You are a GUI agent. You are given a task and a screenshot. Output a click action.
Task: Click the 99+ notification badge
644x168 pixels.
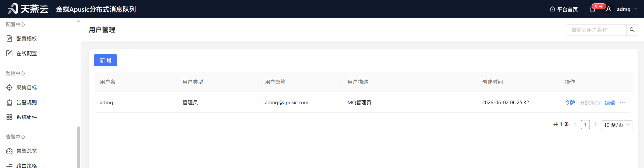coord(599,6)
